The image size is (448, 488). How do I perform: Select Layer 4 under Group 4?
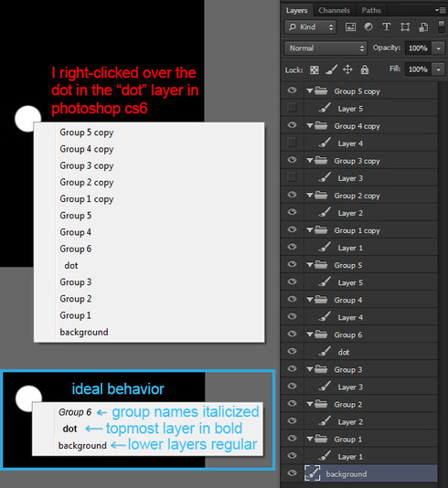[x=359, y=317]
